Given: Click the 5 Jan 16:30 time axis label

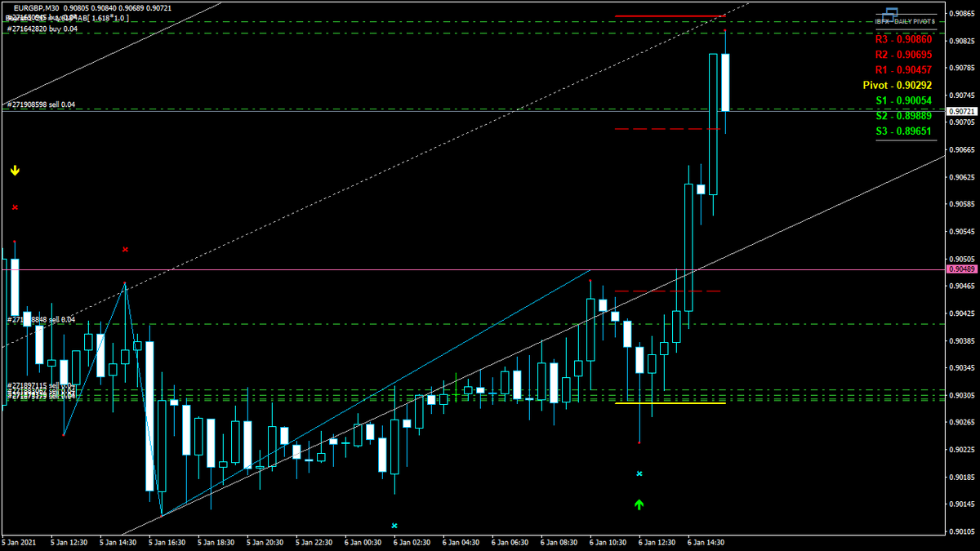Looking at the screenshot, I should click(x=167, y=542).
